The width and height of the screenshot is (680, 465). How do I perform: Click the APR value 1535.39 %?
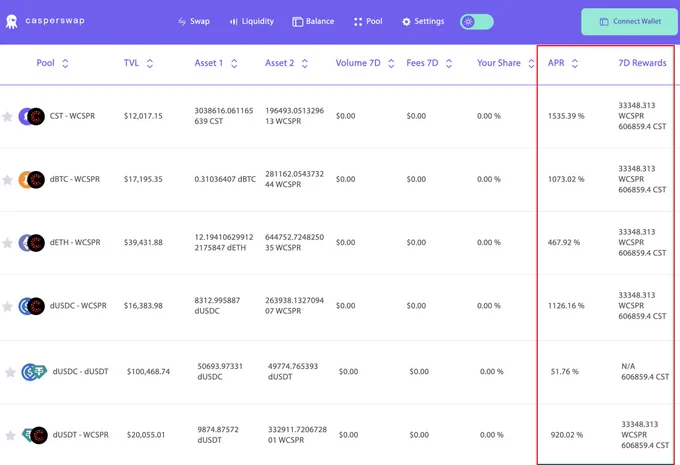tap(566, 116)
